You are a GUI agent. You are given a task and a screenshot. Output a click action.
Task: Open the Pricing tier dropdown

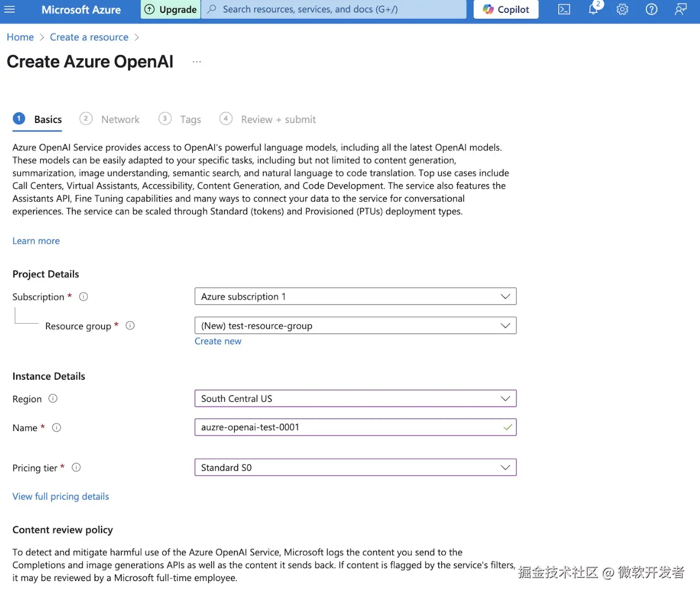[355, 467]
